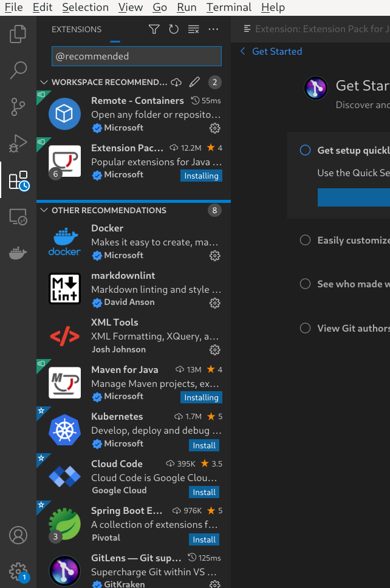Refresh the extensions list
The height and width of the screenshot is (588, 390).
[174, 29]
